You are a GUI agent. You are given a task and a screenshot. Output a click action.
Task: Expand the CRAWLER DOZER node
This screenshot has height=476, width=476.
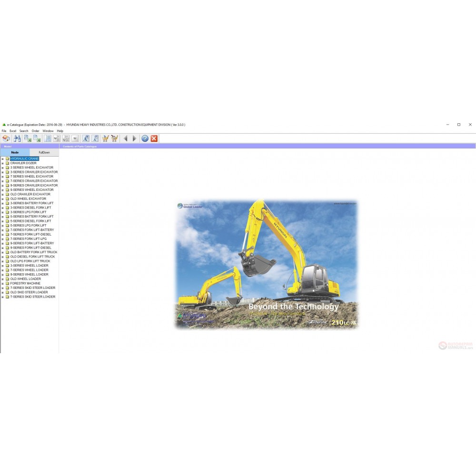tap(3, 163)
